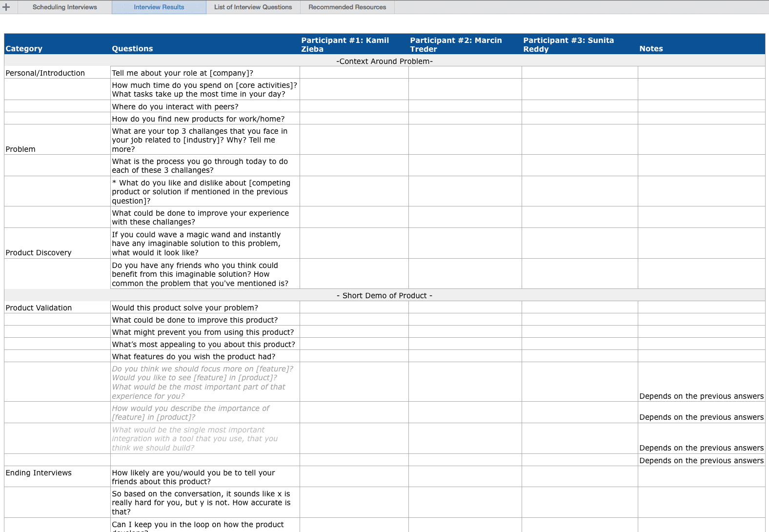Click the Product Validation category cell
Screen dimensions: 769x532
pos(58,307)
